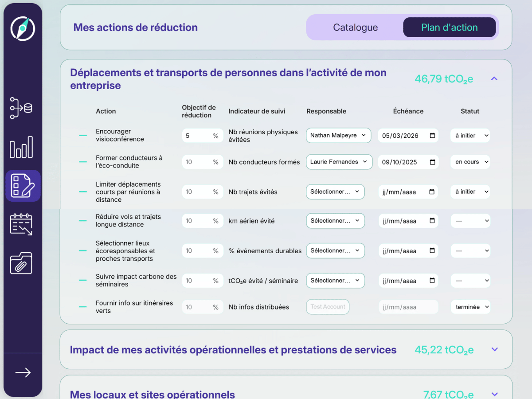Open the Nathan Malpeyre responsable selector
This screenshot has height=399, width=532.
tap(338, 135)
